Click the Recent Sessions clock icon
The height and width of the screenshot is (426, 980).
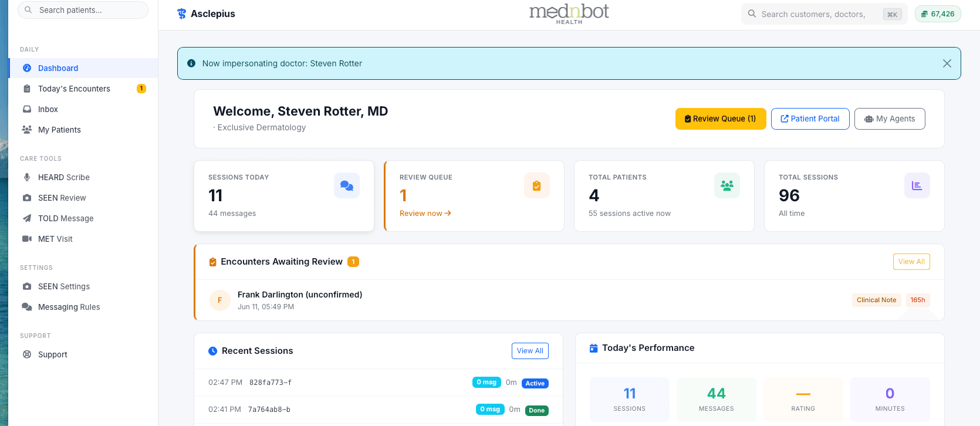tap(213, 351)
